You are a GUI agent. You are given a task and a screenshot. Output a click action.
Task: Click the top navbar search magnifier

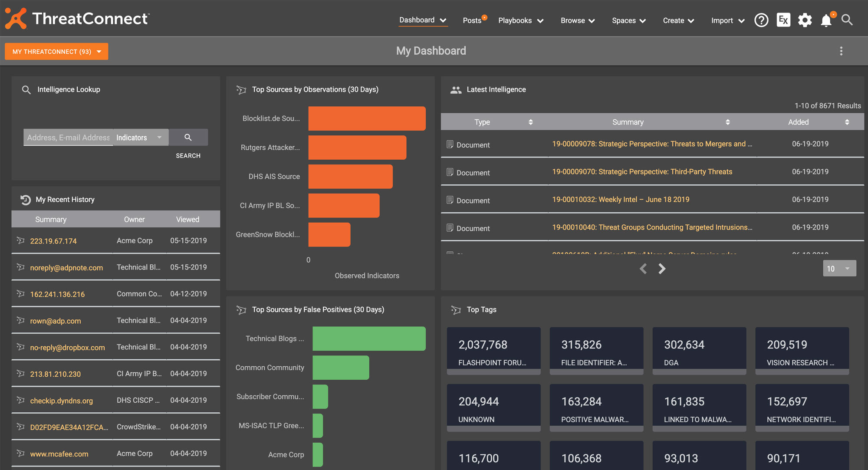point(847,20)
